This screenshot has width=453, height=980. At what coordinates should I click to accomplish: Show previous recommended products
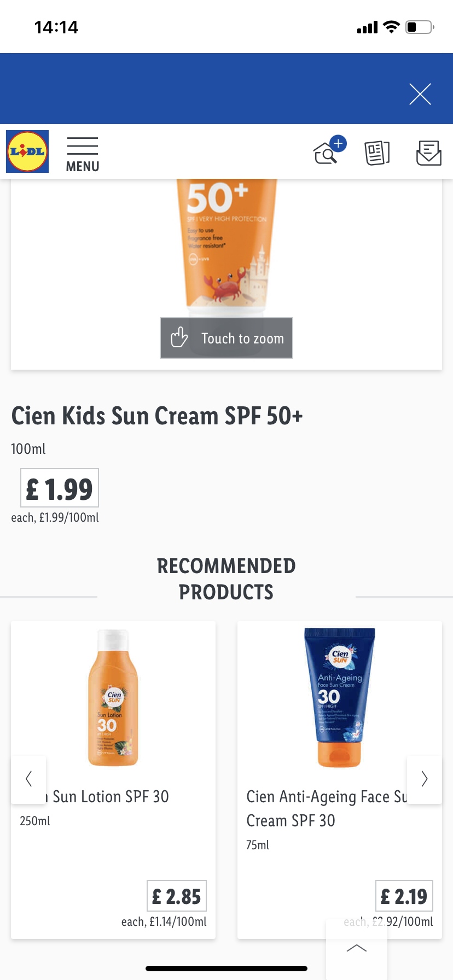point(28,779)
